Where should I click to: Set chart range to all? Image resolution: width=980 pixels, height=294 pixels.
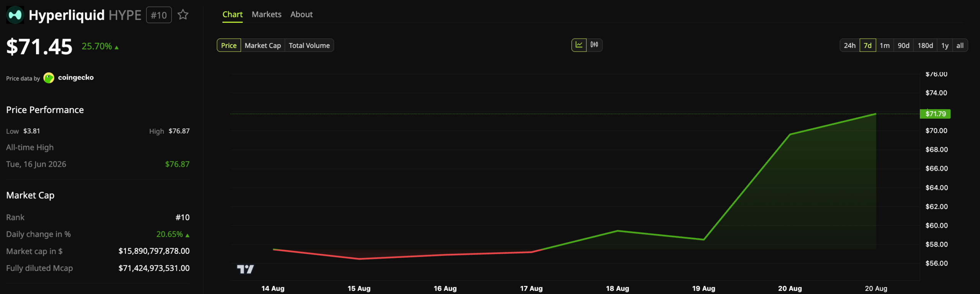point(960,45)
